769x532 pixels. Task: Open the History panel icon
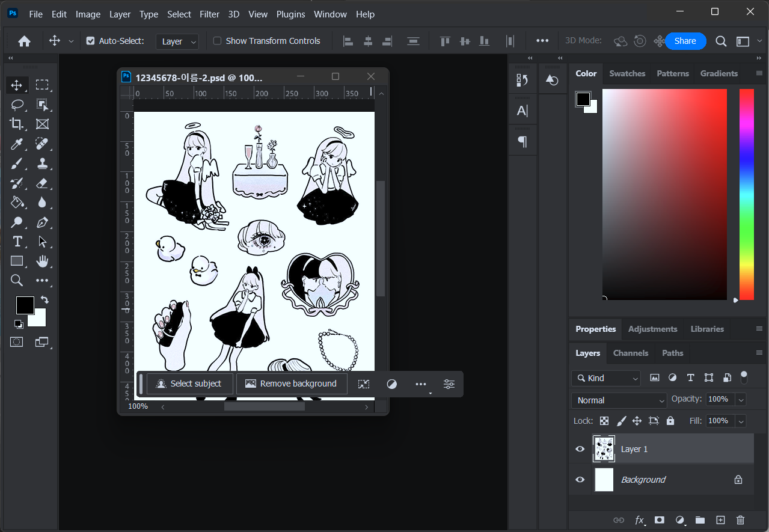522,80
